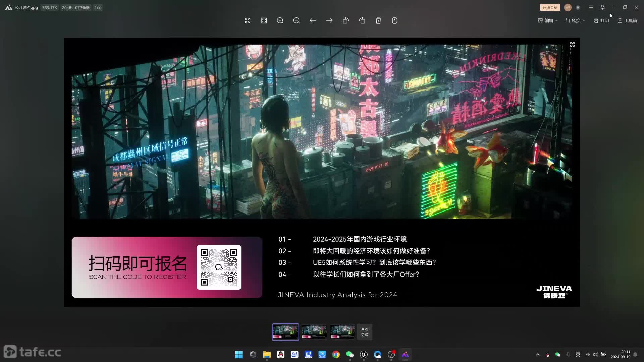The image size is (644, 362).
Task: Open QQ penguin app from taskbar
Action: [281, 355]
